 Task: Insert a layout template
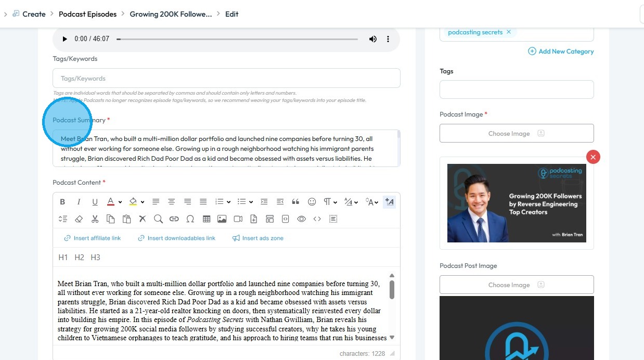[269, 219]
